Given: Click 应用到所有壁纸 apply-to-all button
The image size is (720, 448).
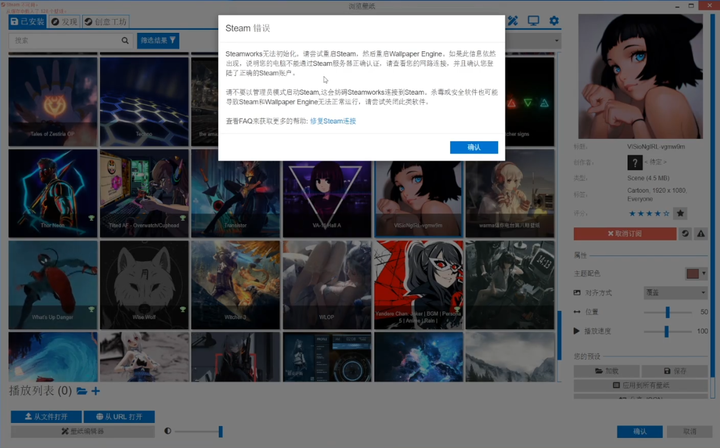Looking at the screenshot, I should pyautogui.click(x=641, y=385).
